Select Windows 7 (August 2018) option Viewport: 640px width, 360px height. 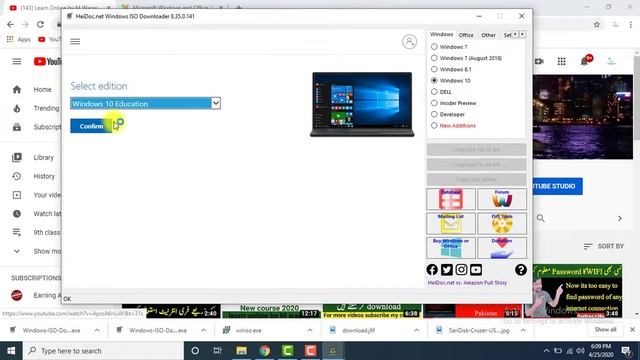pos(434,58)
